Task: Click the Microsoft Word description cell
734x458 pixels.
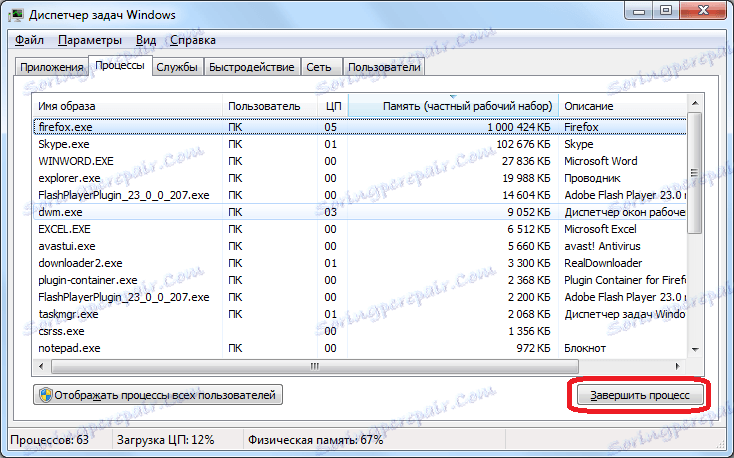Action: coord(601,161)
